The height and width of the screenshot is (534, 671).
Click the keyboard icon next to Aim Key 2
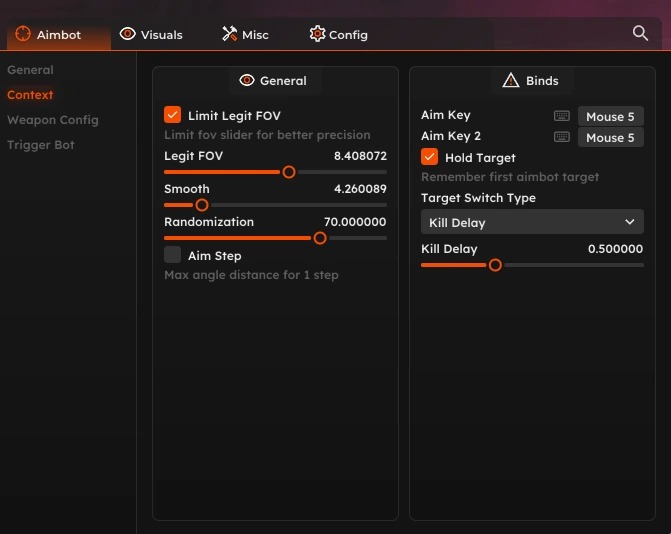pyautogui.click(x=562, y=137)
